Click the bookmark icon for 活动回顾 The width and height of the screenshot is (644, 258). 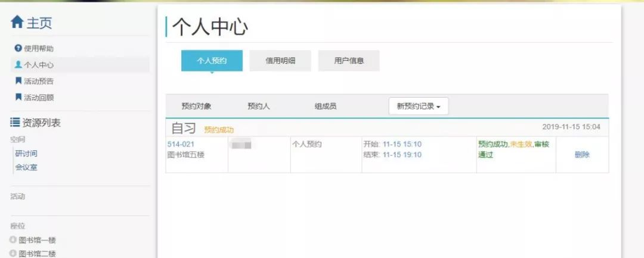click(18, 97)
